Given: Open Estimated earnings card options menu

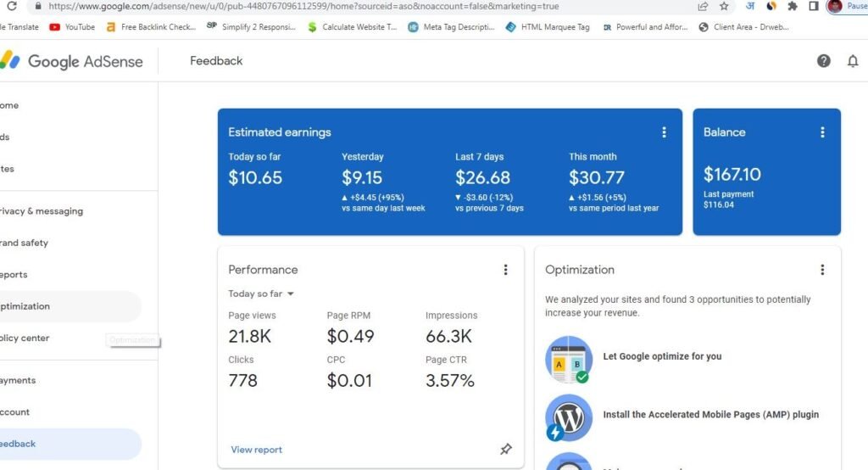Looking at the screenshot, I should tap(664, 132).
